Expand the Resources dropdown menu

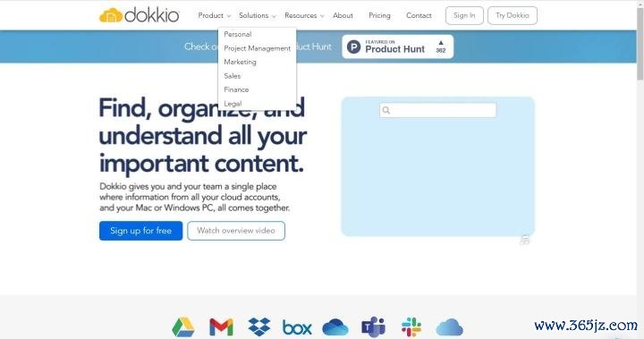(x=304, y=15)
